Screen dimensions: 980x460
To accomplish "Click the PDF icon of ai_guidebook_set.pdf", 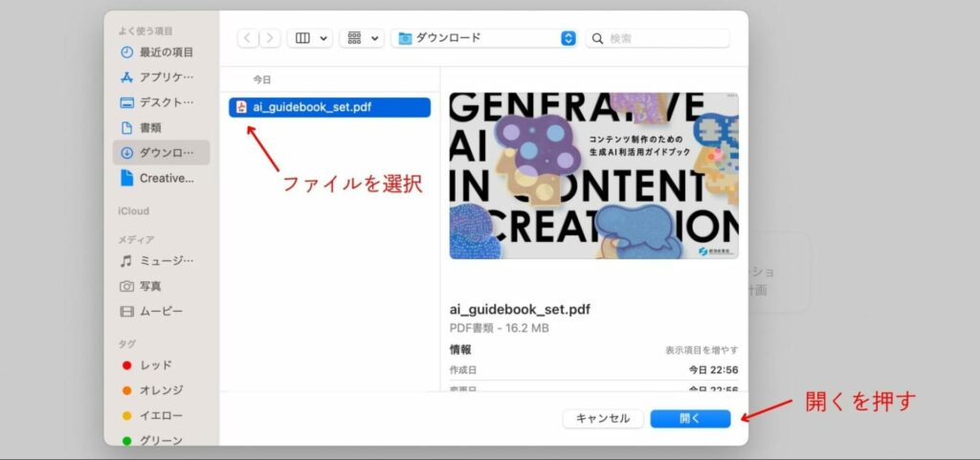I will pos(241,107).
